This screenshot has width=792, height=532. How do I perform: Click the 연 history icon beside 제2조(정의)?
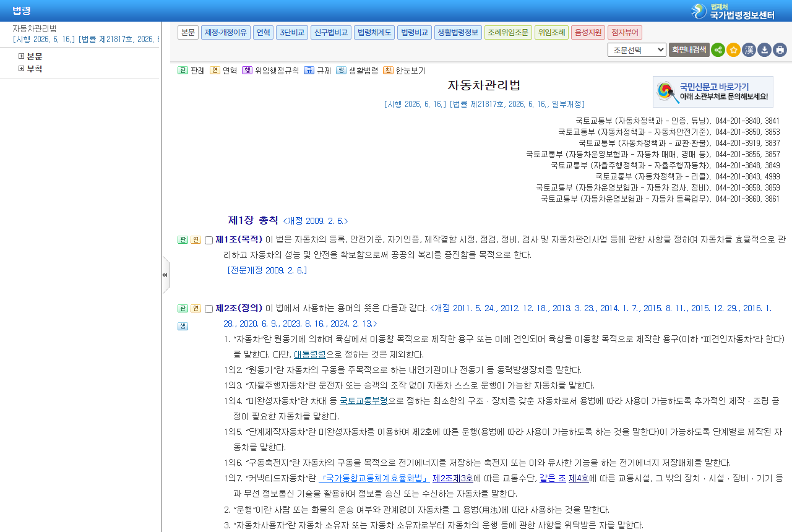[196, 309]
